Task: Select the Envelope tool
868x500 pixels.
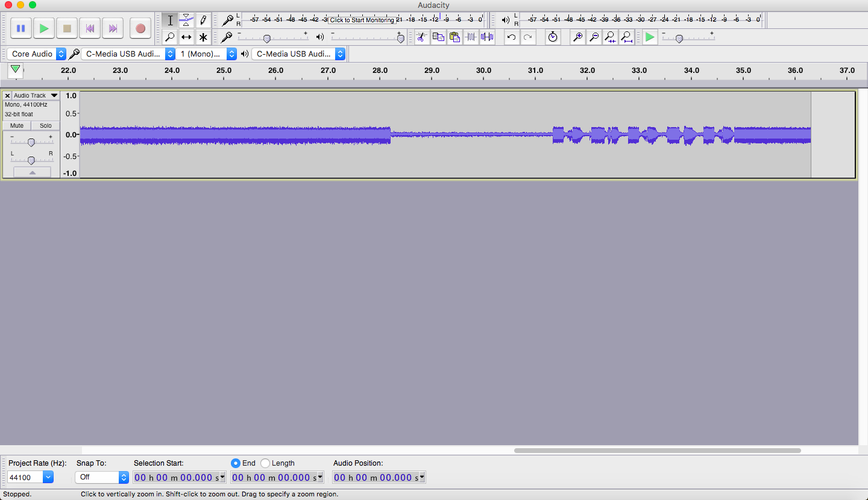Action: point(186,20)
